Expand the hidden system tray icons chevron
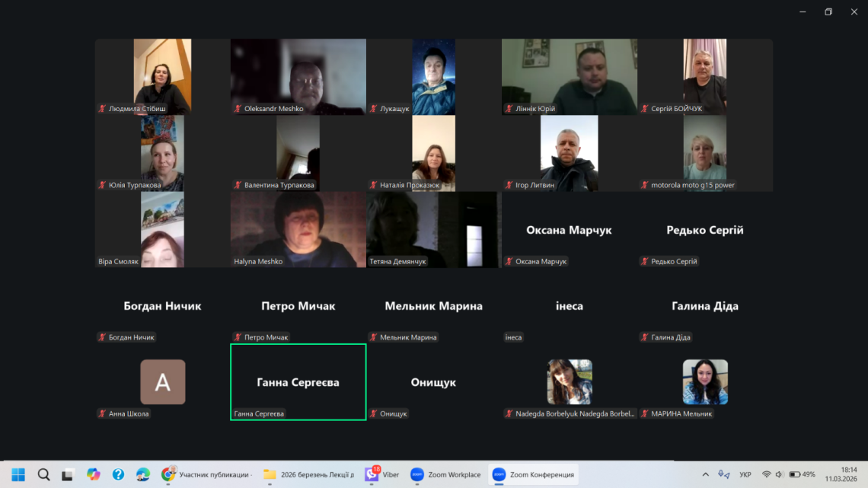 705,474
